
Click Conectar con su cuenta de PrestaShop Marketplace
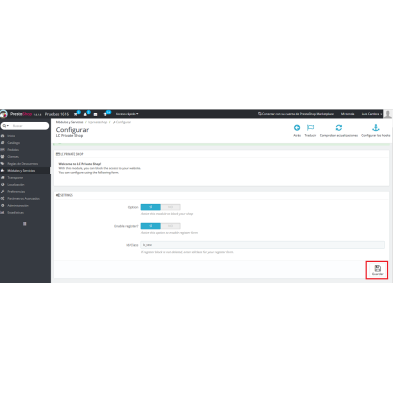[x=296, y=114]
